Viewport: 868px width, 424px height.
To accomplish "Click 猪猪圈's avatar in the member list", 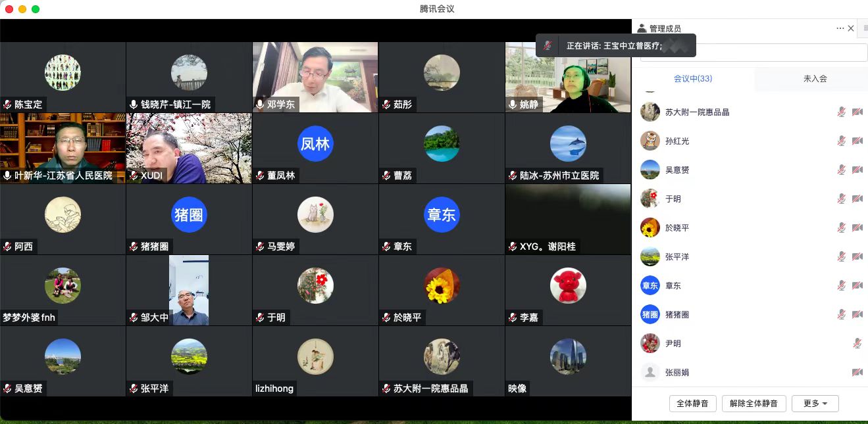I will pyautogui.click(x=650, y=314).
